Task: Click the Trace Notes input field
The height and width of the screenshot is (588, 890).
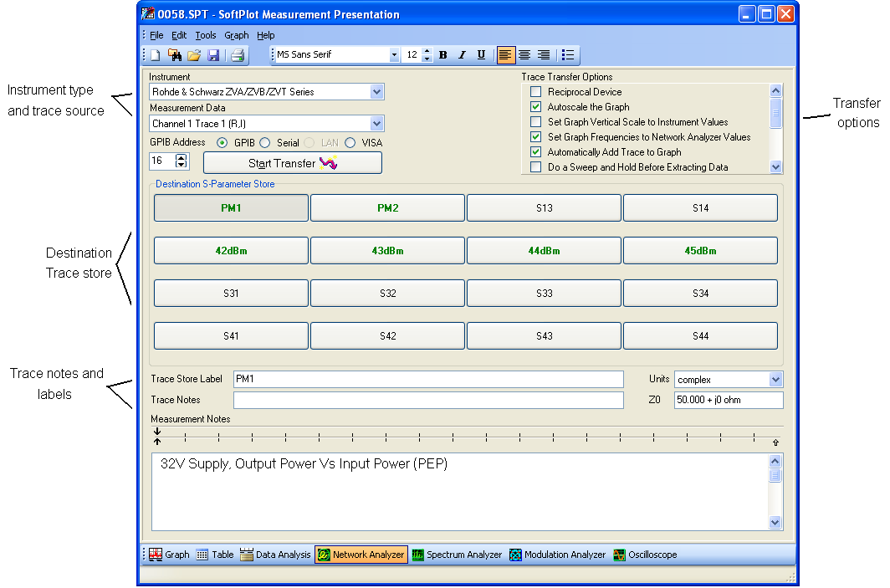Action: 428,401
